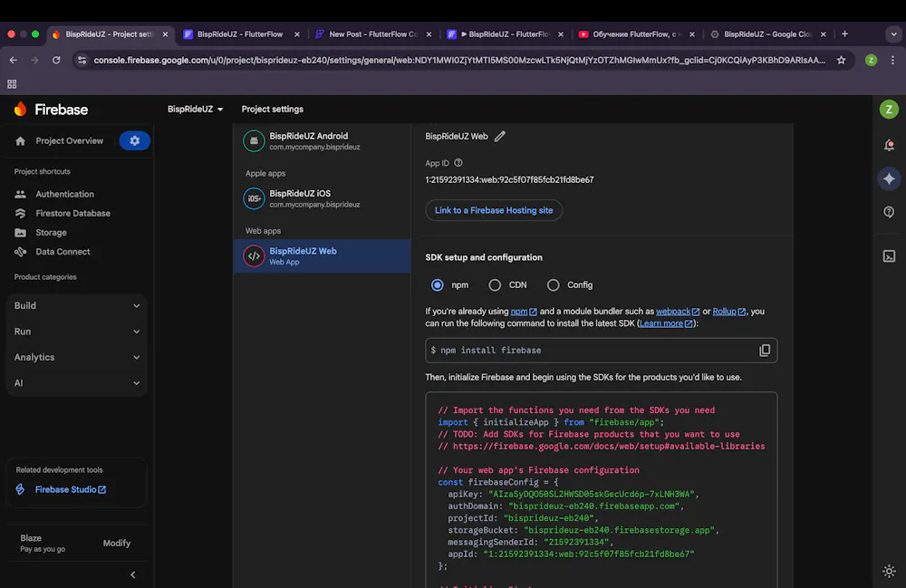This screenshot has height=588, width=906.
Task: Edit the BispRideUZ Web app nickname
Action: (x=500, y=137)
